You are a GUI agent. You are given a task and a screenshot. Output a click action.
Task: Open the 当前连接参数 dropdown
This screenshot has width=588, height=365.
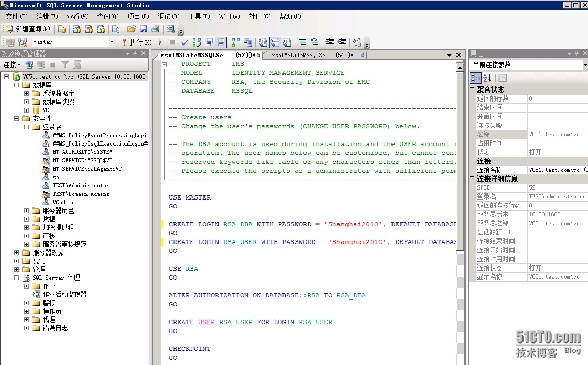585,65
